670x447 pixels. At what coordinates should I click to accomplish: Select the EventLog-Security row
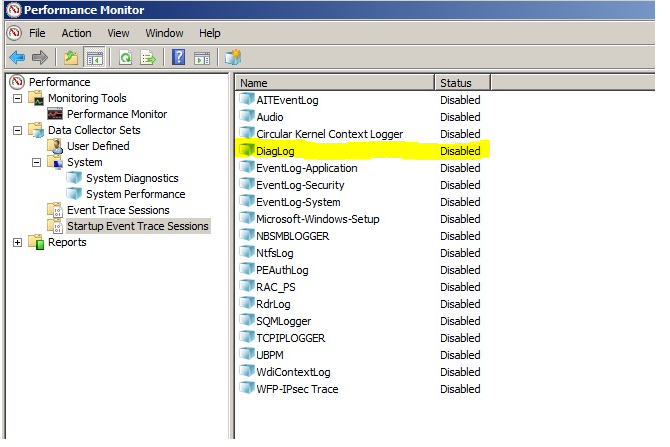click(x=363, y=185)
